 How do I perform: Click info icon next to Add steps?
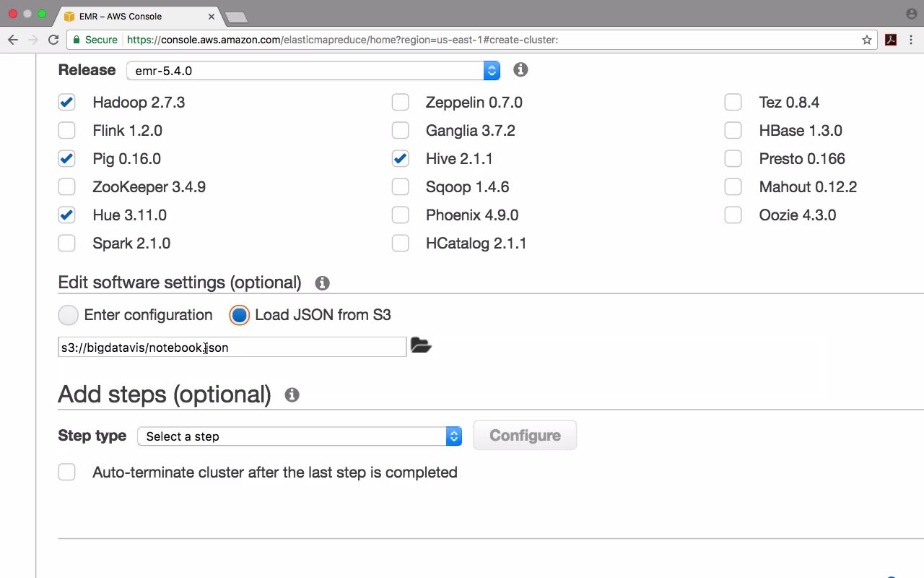pyautogui.click(x=292, y=395)
